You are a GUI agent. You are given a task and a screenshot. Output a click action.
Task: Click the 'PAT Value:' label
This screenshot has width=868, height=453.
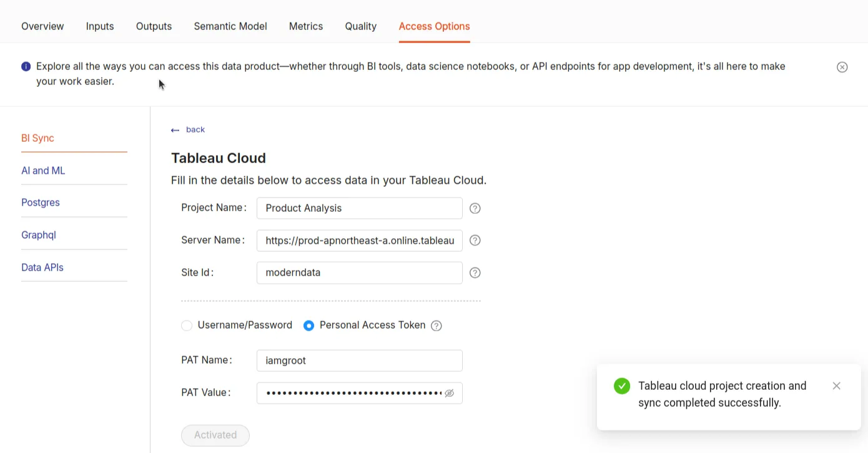[x=206, y=393]
